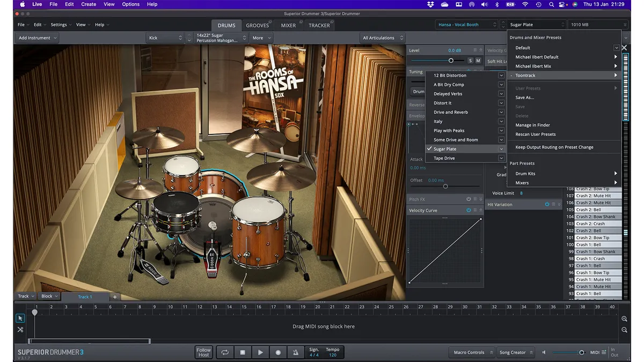Toggle Keep Output Routing on Preset Change
Screen dimensions: 644x362
[x=554, y=147]
